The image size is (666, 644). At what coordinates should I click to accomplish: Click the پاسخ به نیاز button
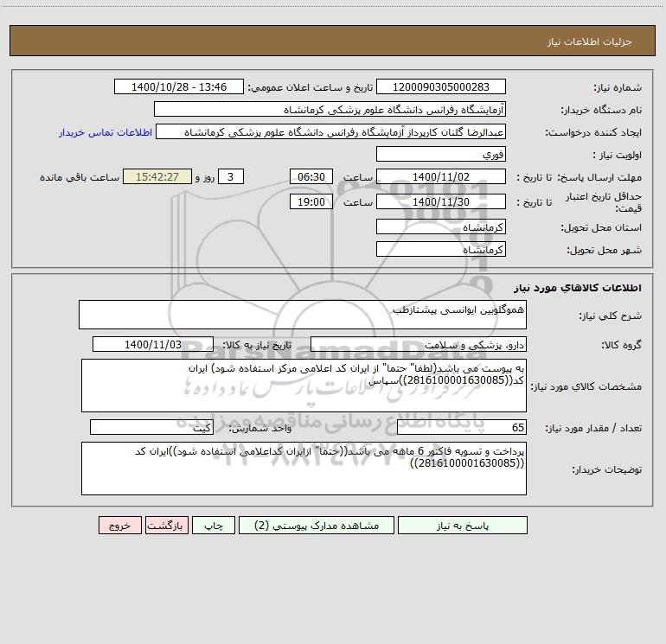(x=462, y=526)
